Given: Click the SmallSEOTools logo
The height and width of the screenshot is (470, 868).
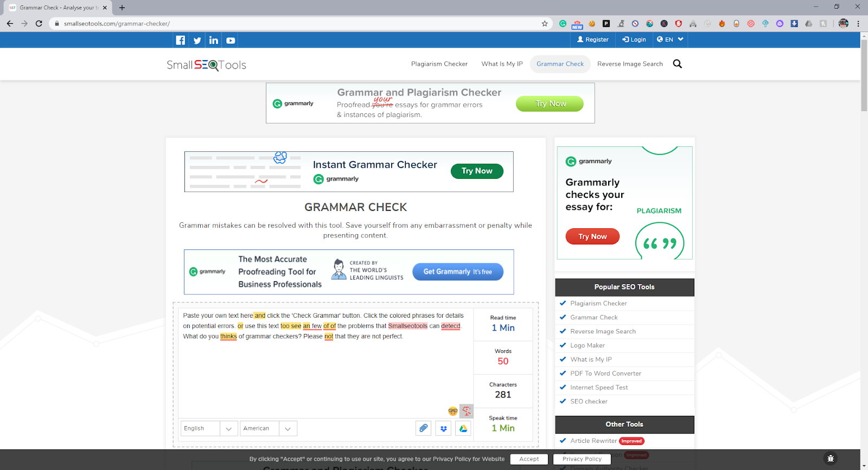Looking at the screenshot, I should (x=206, y=65).
